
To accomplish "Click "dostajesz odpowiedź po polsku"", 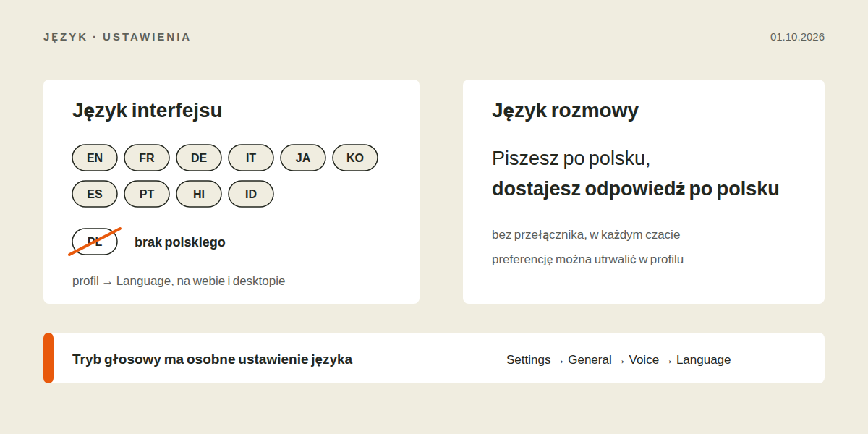I will 636,189.
